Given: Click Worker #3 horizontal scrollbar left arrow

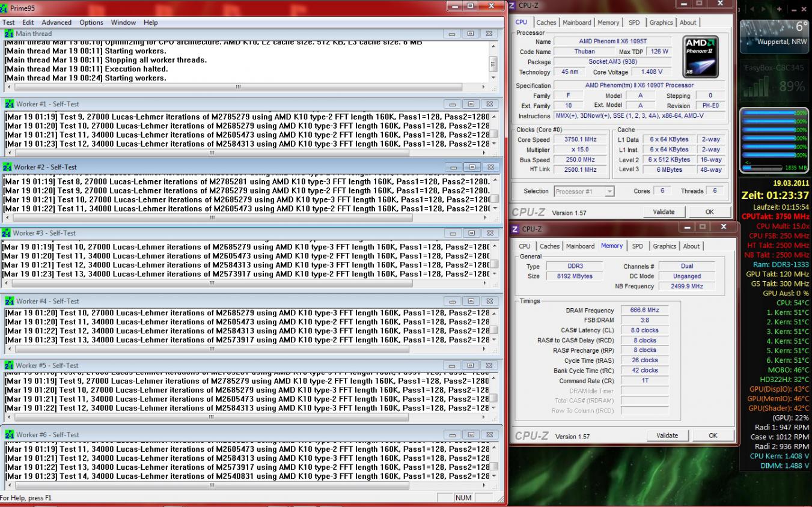Looking at the screenshot, I should [7, 282].
